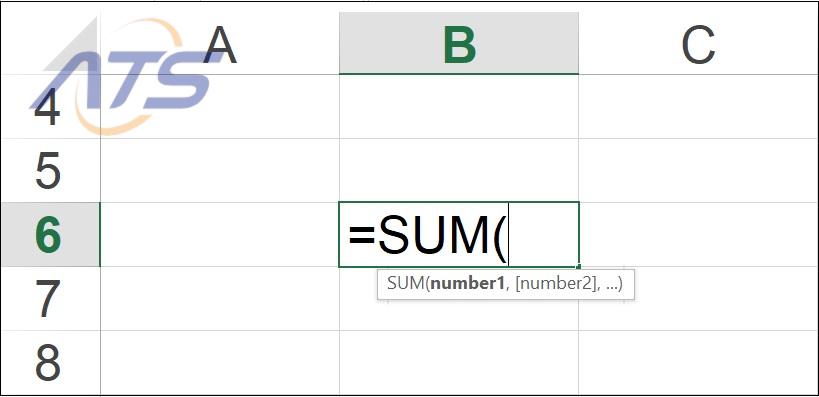Select cell A5 in the grid

click(219, 171)
